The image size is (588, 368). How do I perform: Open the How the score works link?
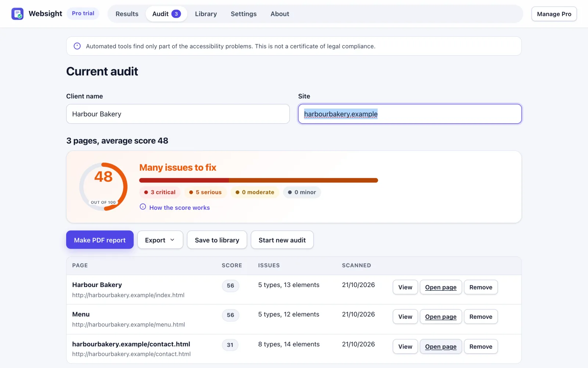pos(179,208)
